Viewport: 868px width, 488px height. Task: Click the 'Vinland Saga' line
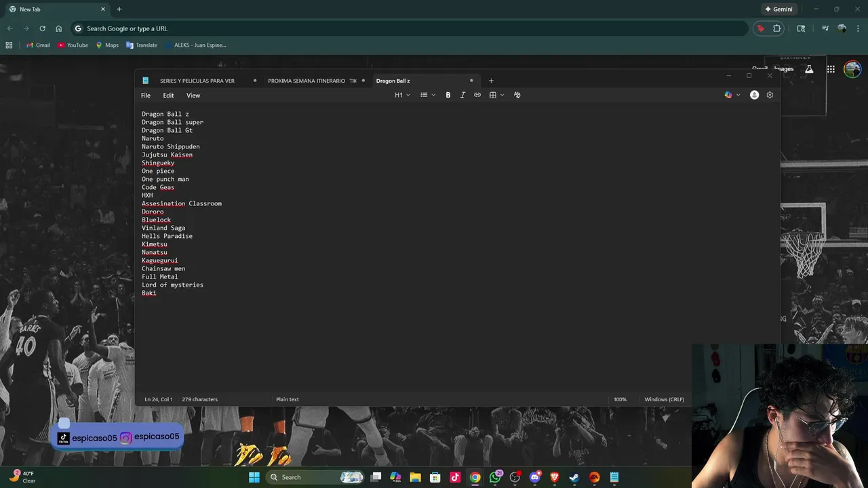pos(163,228)
